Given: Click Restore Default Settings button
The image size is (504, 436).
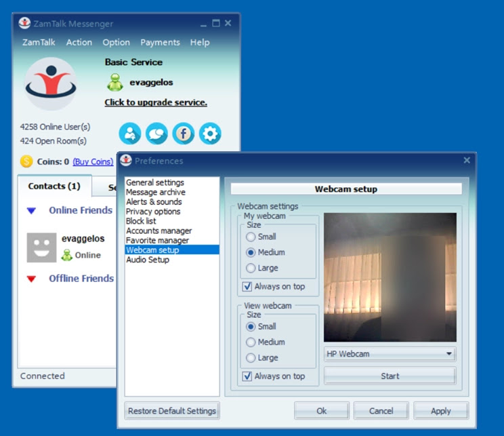Looking at the screenshot, I should (172, 411).
